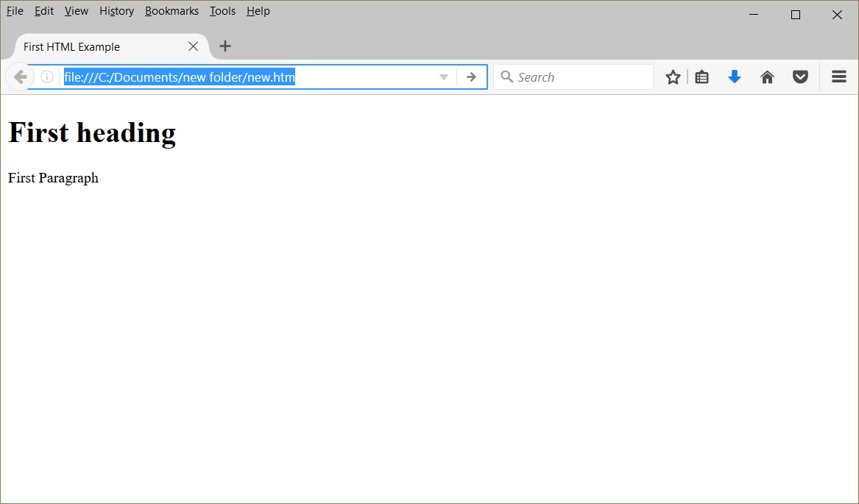Go to the Home page icon
Screen dimensions: 859x504
(767, 77)
